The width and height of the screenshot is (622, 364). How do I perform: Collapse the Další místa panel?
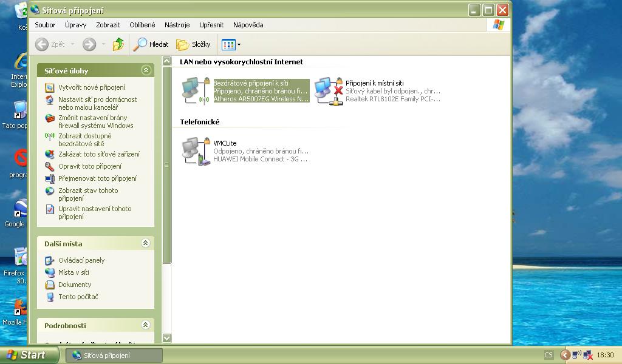click(x=146, y=243)
